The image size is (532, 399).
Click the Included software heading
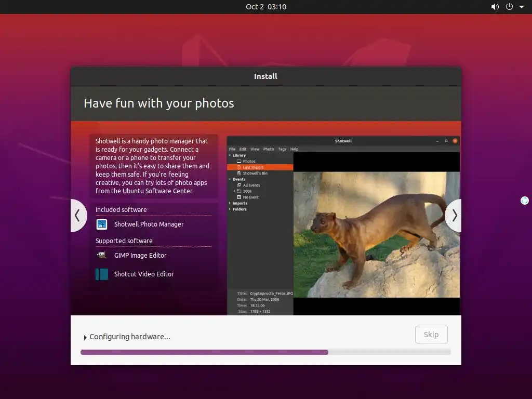click(x=121, y=210)
